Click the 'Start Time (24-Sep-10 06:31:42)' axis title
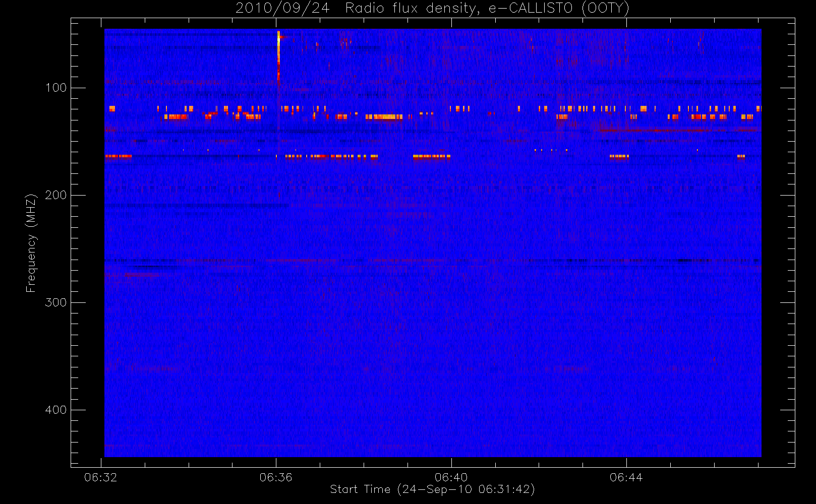The image size is (816, 504). point(432,489)
